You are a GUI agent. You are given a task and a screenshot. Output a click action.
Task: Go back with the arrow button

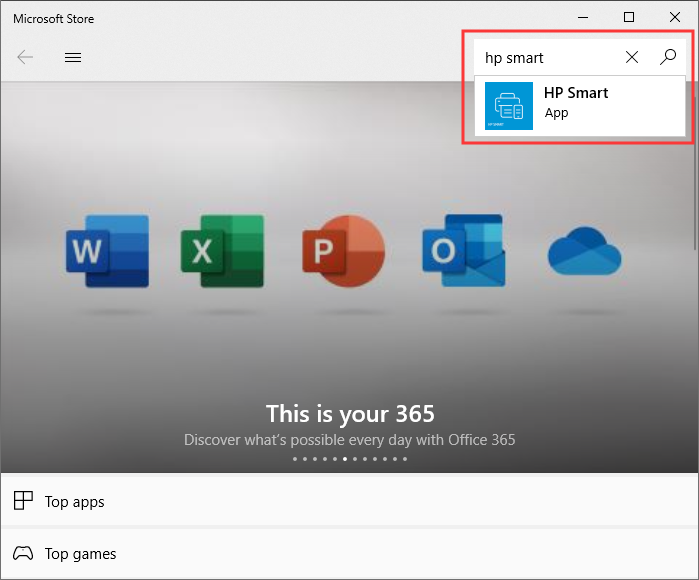(25, 57)
